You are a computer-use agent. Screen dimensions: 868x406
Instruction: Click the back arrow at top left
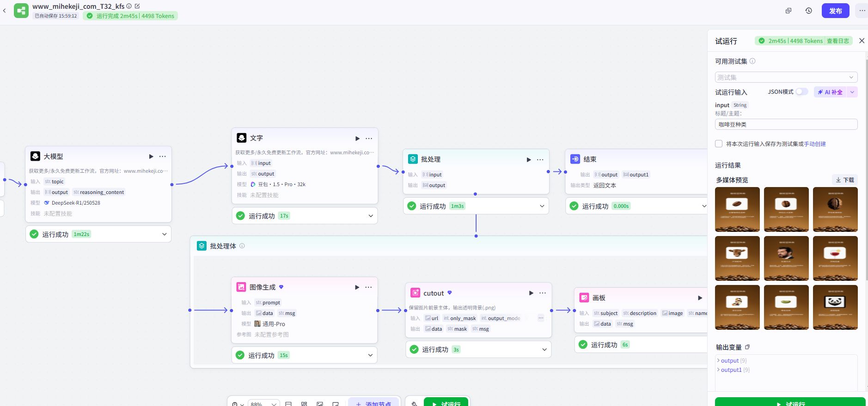[5, 11]
